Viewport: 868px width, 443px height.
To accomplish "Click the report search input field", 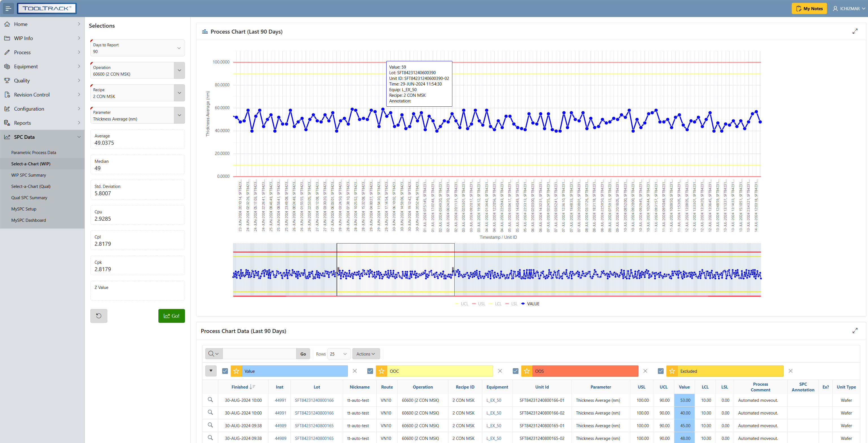I will coord(259,354).
